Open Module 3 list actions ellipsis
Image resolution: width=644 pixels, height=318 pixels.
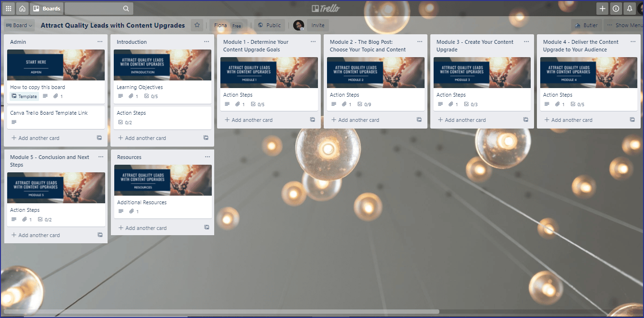tap(526, 42)
